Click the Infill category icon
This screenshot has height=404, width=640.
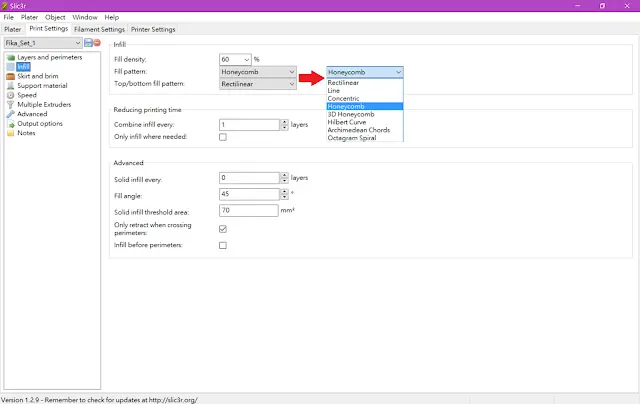[11, 67]
